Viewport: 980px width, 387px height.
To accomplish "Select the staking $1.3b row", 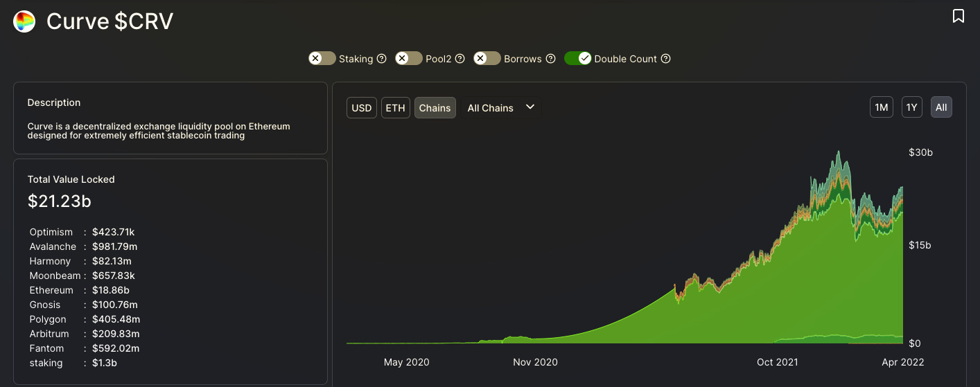I will coord(75,363).
